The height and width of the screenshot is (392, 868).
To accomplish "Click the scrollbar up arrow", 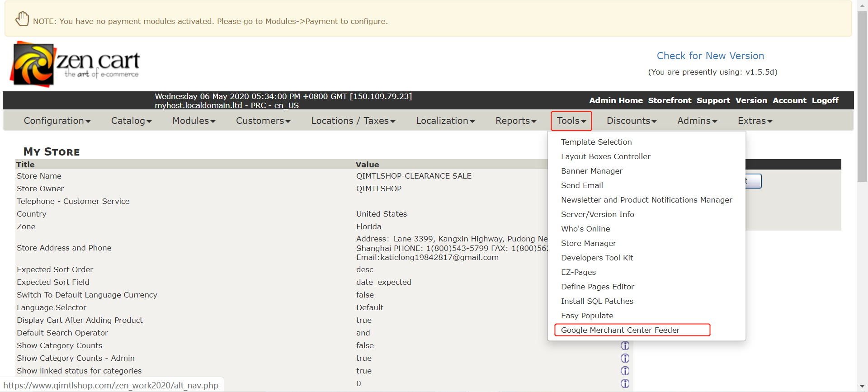I will [x=862, y=5].
